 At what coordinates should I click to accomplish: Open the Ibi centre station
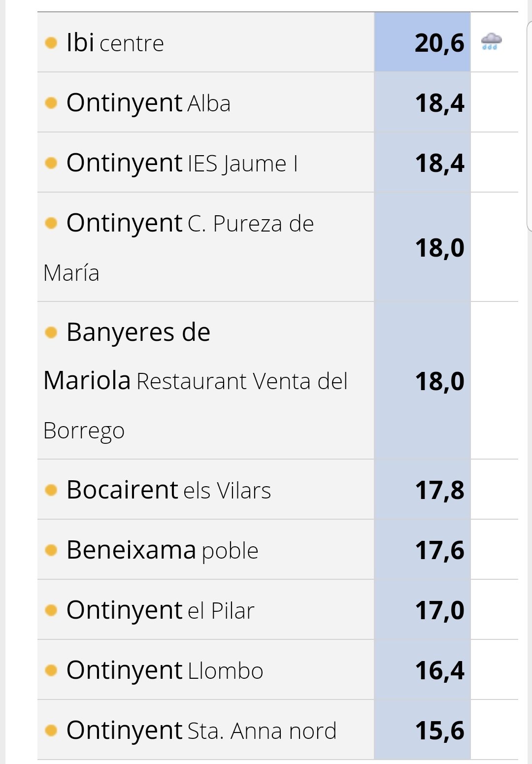115,43
